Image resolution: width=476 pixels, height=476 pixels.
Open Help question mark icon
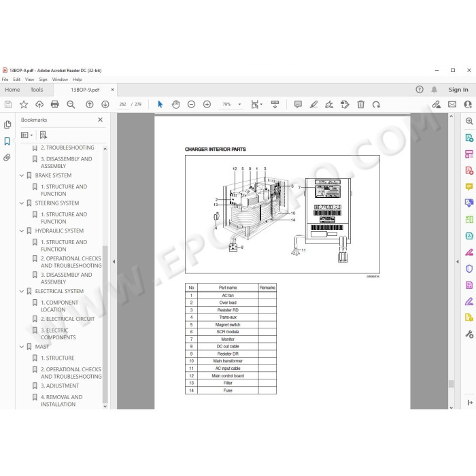coord(420,89)
